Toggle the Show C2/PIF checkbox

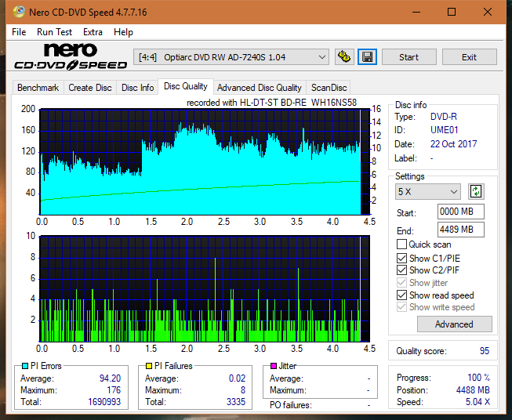[401, 270]
